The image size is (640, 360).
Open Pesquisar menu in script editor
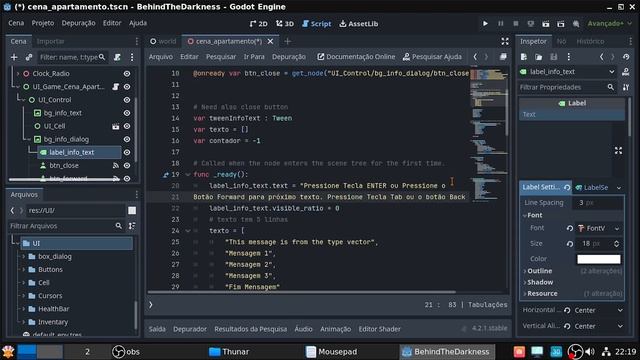(221, 57)
